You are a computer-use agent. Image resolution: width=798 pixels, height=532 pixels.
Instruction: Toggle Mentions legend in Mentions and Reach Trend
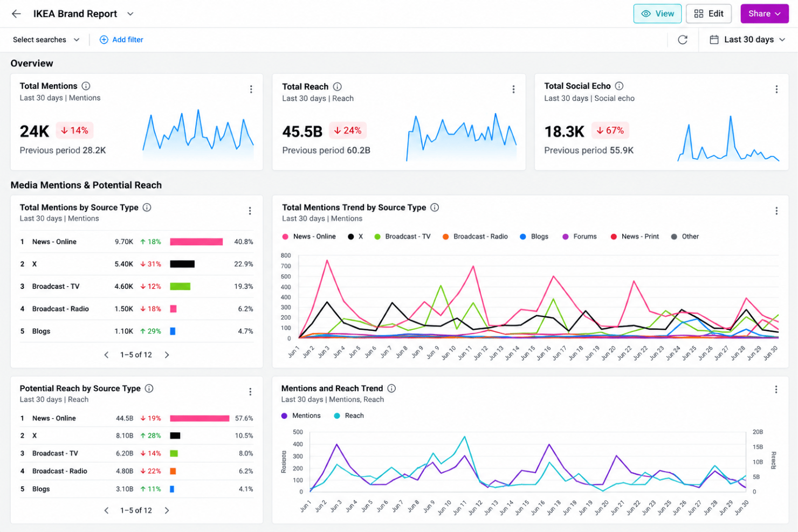(301, 416)
